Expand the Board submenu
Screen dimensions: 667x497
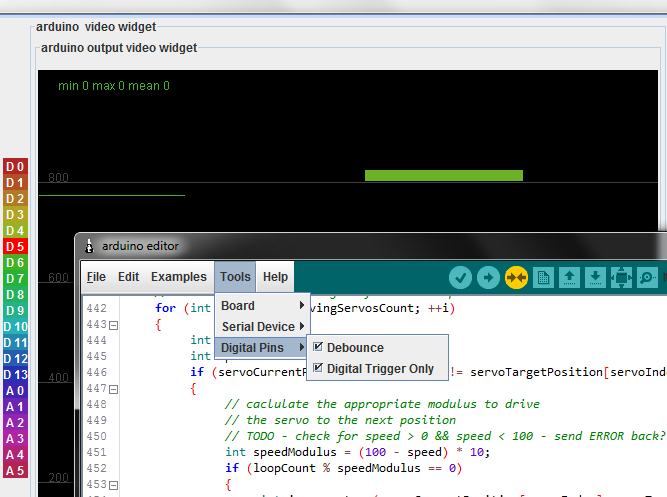tap(262, 306)
